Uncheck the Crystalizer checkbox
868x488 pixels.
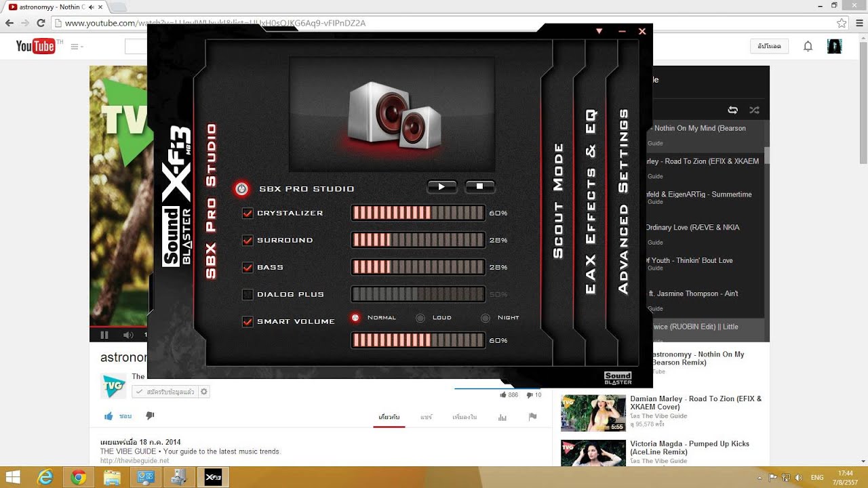pyautogui.click(x=248, y=213)
